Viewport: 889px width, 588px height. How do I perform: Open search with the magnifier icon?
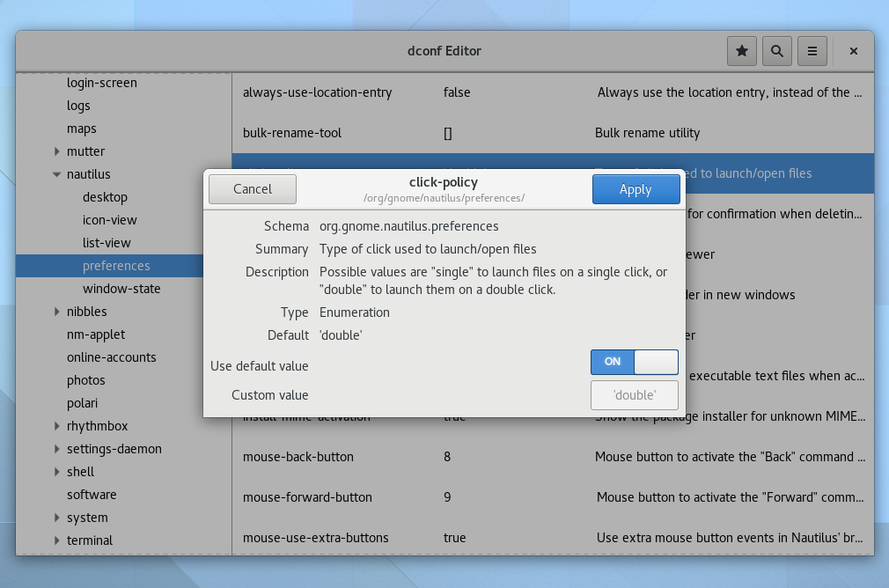click(776, 51)
